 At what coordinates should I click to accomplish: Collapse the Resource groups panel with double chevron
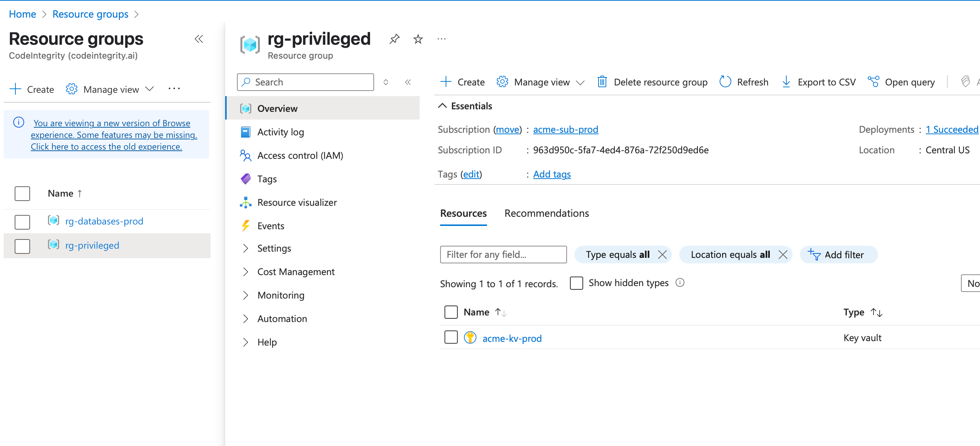pyautogui.click(x=198, y=39)
